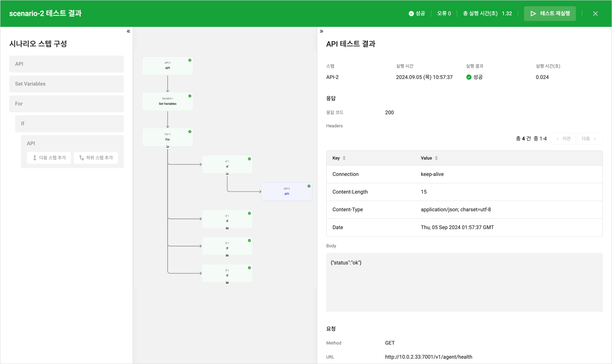Go to next headers page with 다음
This screenshot has width=612, height=364.
(590, 139)
